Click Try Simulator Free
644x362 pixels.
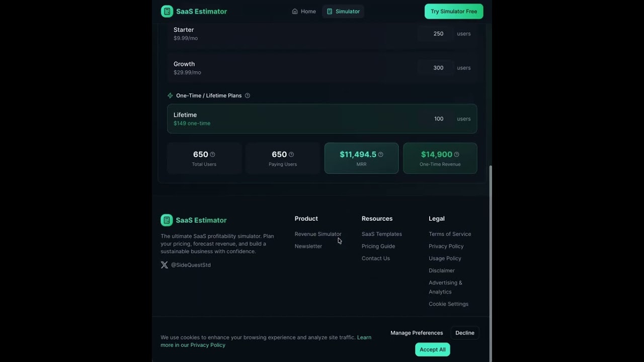[x=453, y=11]
